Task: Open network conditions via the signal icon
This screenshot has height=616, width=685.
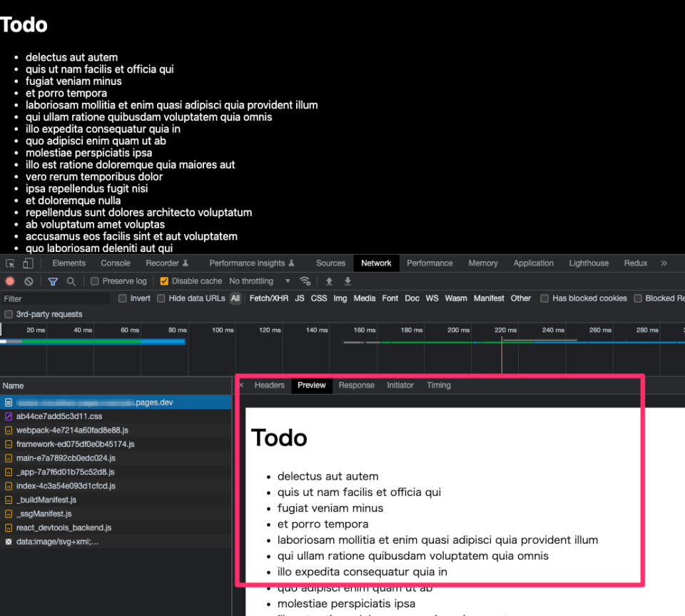Action: pyautogui.click(x=305, y=281)
